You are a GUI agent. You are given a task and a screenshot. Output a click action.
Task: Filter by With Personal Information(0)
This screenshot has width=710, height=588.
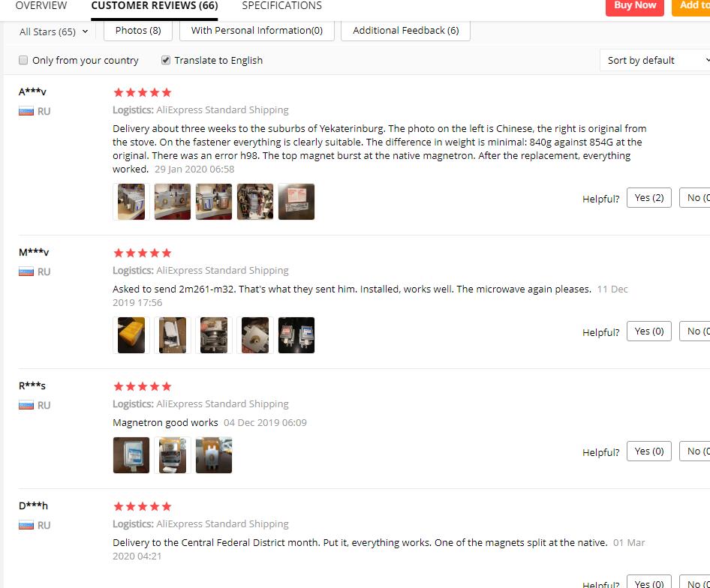pyautogui.click(x=257, y=30)
